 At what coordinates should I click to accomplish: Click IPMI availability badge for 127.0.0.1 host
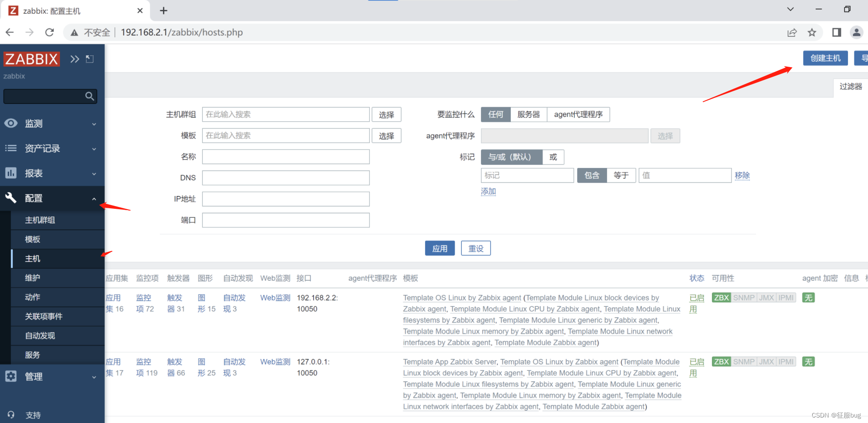[x=786, y=362]
